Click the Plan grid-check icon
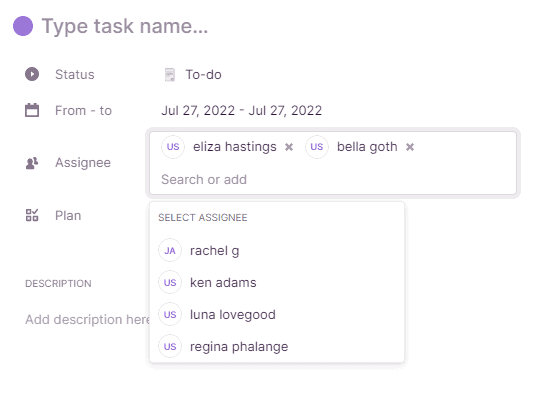This screenshot has width=542, height=402. 32,215
